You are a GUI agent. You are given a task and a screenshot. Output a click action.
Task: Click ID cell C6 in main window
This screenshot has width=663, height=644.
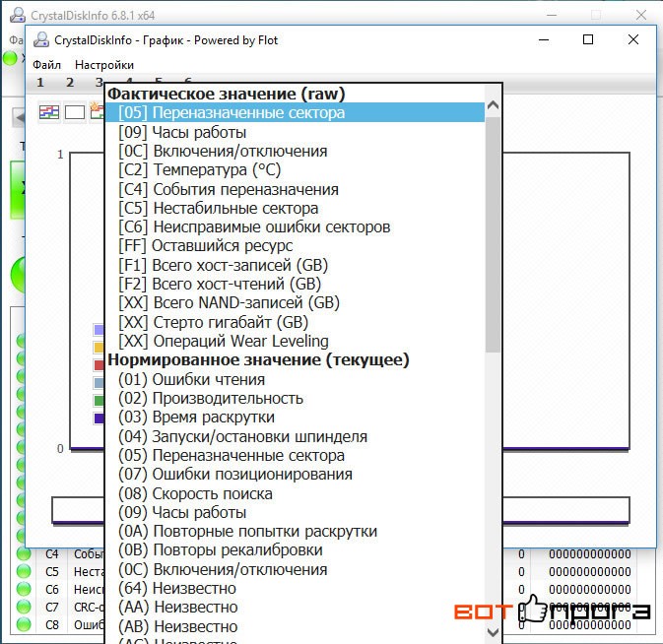(52, 589)
